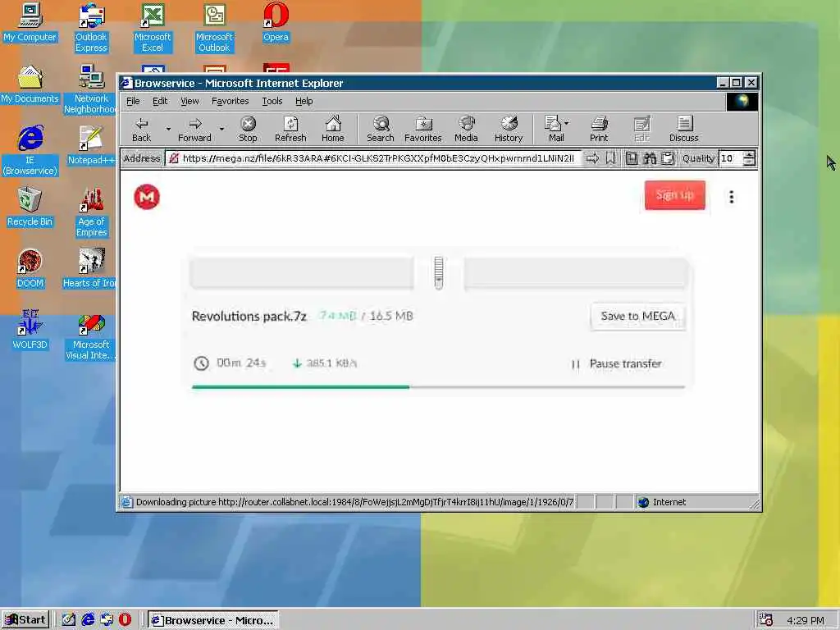This screenshot has width=840, height=630.
Task: Launch Opera from quick launch bar
Action: [125, 620]
